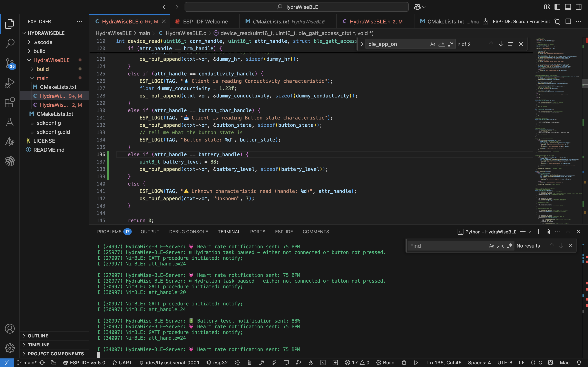Switch to the PROBLEMS panel tab
This screenshot has height=367, width=588.
pyautogui.click(x=109, y=232)
